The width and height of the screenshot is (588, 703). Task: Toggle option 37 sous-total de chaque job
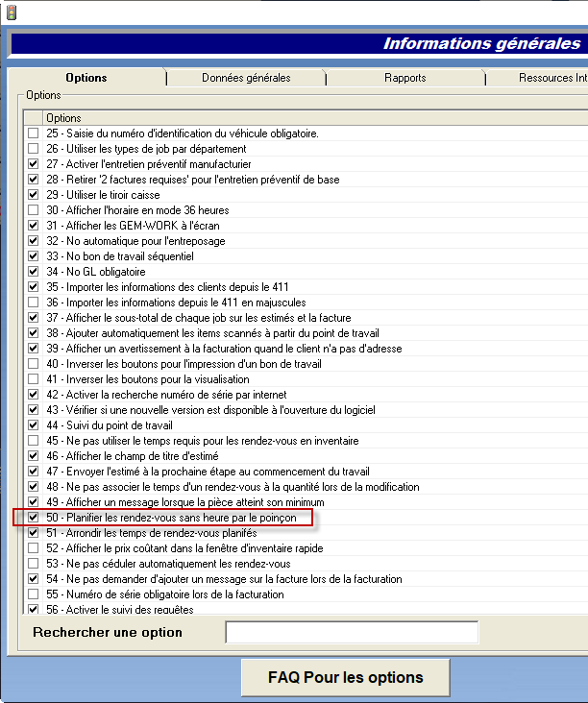(x=34, y=318)
